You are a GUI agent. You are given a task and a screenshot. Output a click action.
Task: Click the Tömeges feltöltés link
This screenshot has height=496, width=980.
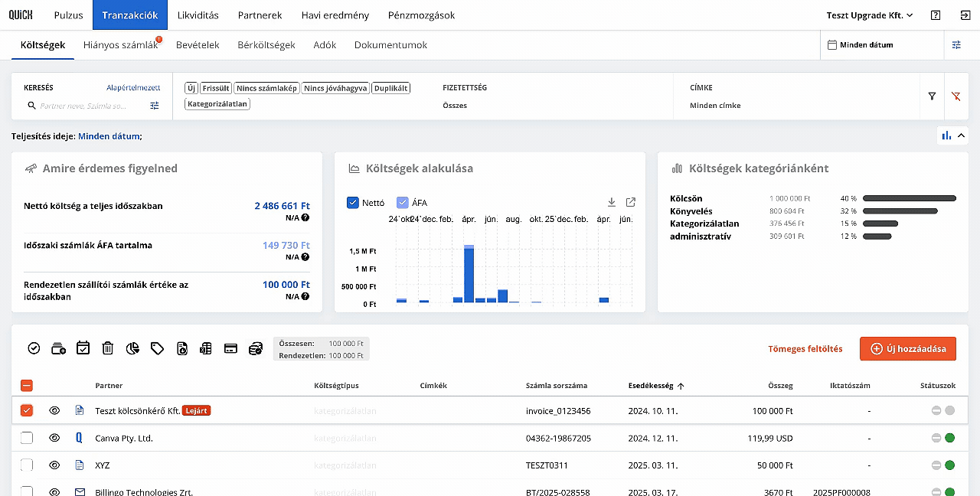(x=805, y=349)
